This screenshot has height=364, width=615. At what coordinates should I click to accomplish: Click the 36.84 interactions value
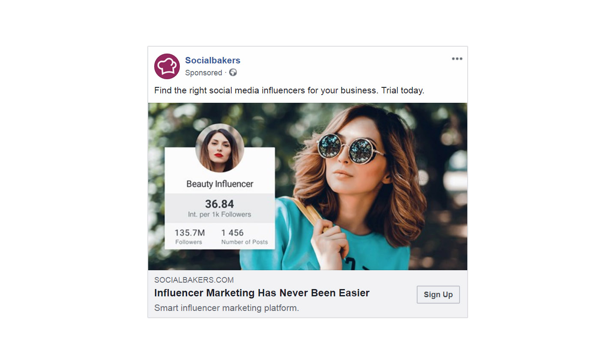click(x=219, y=204)
